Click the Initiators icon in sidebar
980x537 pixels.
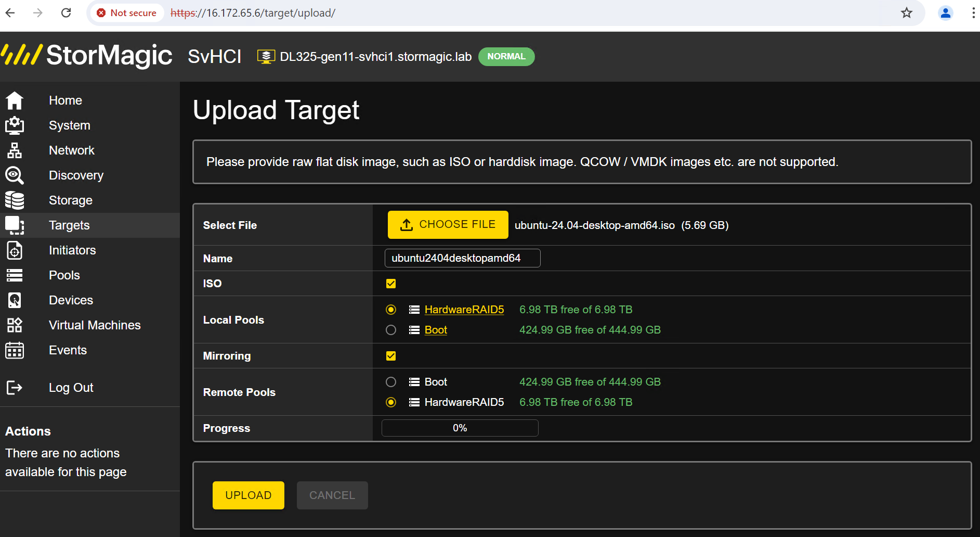15,250
